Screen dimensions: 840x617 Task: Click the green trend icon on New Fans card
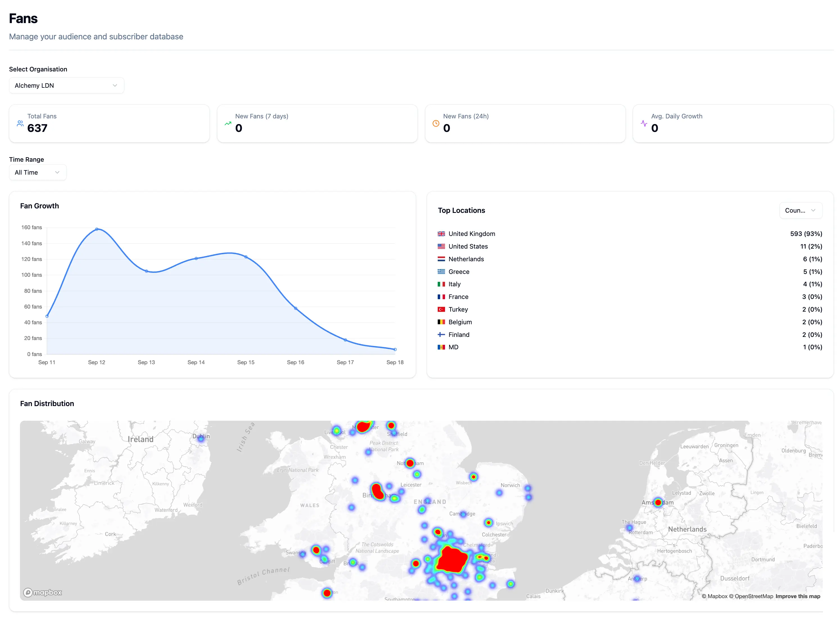coord(228,123)
